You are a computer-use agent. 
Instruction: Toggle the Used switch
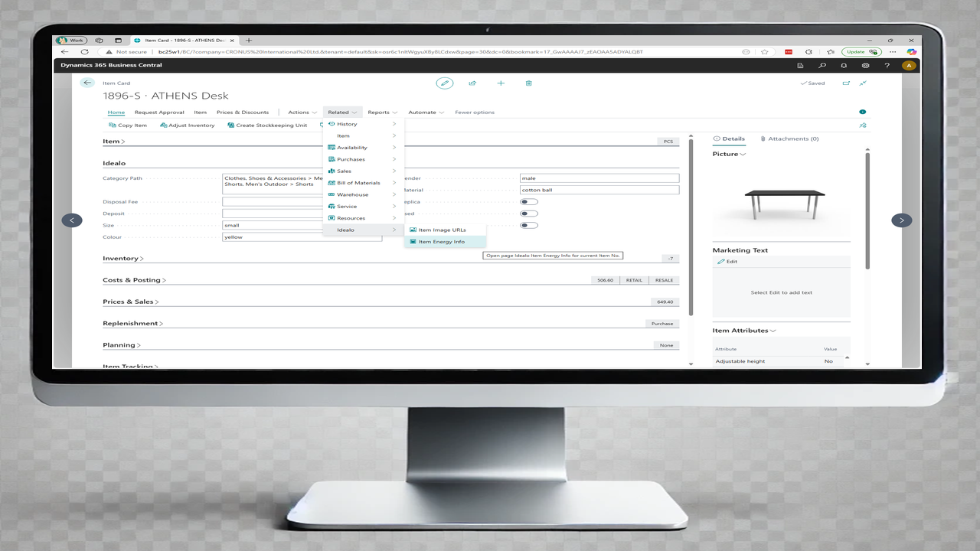click(528, 214)
